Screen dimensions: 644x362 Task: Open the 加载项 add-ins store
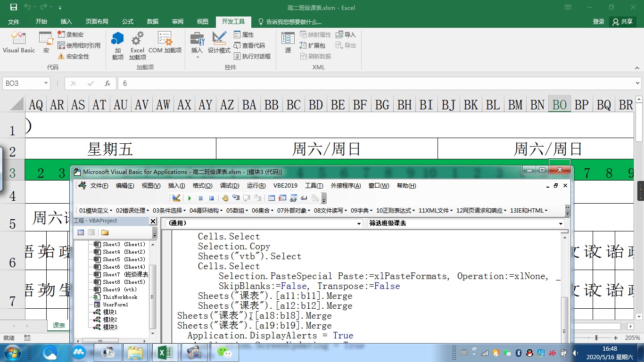click(117, 46)
